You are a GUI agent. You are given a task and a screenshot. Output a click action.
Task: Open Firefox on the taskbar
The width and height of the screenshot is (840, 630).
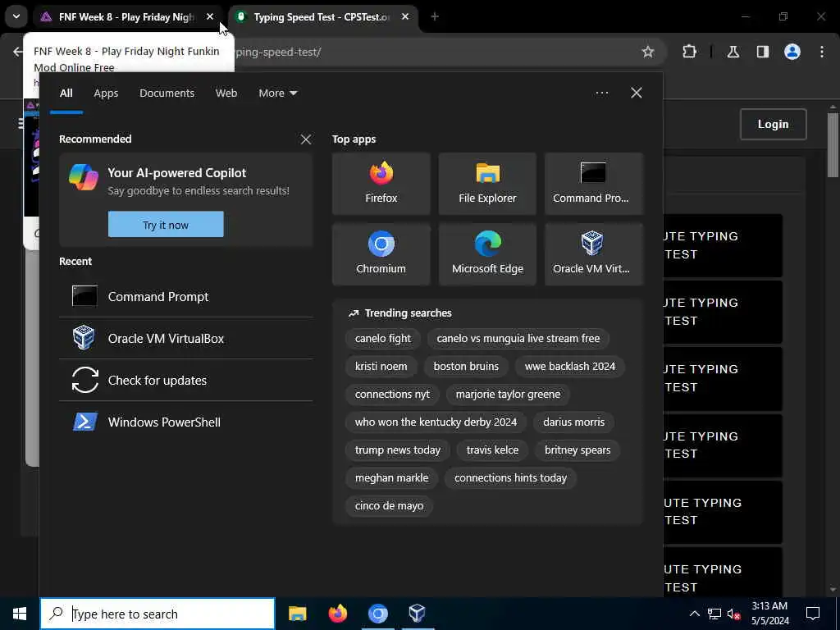[337, 614]
